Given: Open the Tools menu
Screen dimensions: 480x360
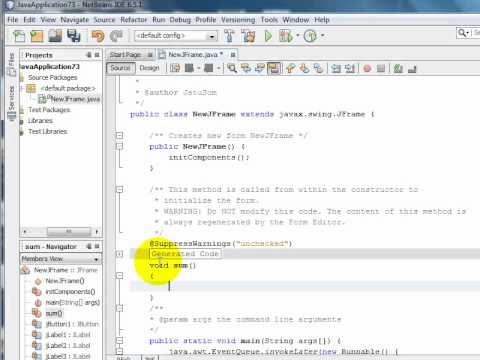Looking at the screenshot, I should (x=269, y=20).
